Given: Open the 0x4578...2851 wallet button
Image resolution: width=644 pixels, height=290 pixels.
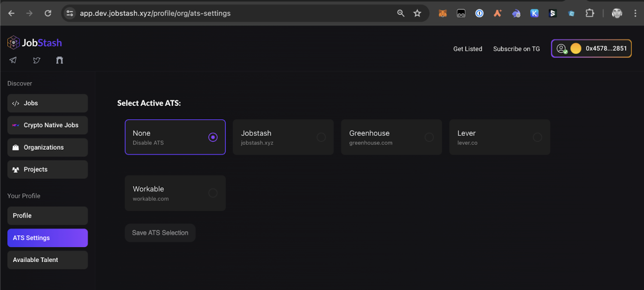Looking at the screenshot, I should click(591, 49).
